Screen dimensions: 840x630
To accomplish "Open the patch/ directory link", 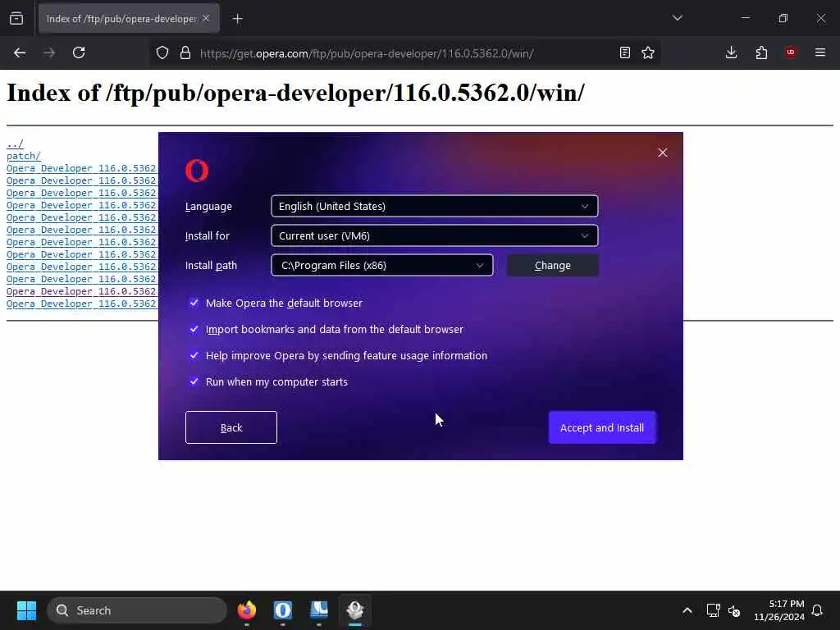I will pyautogui.click(x=24, y=156).
